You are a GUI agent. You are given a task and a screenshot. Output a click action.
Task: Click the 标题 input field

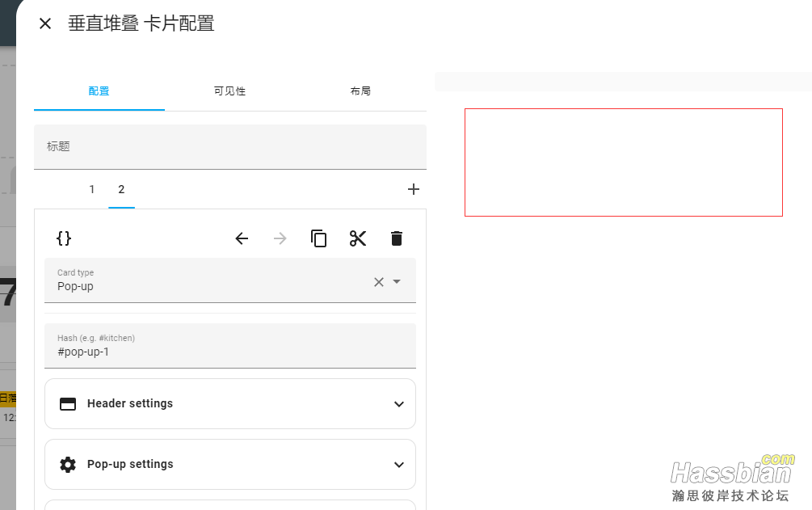tap(229, 147)
